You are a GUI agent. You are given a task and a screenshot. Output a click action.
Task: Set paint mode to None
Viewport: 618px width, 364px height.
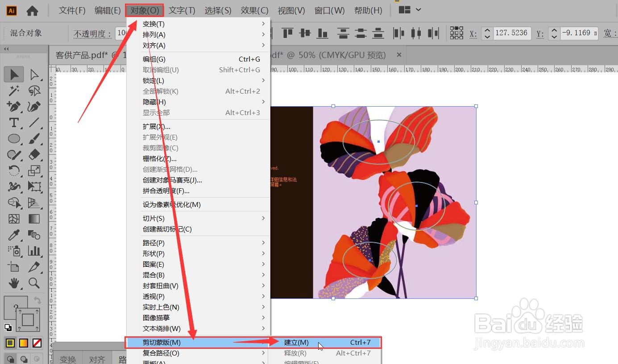[37, 343]
